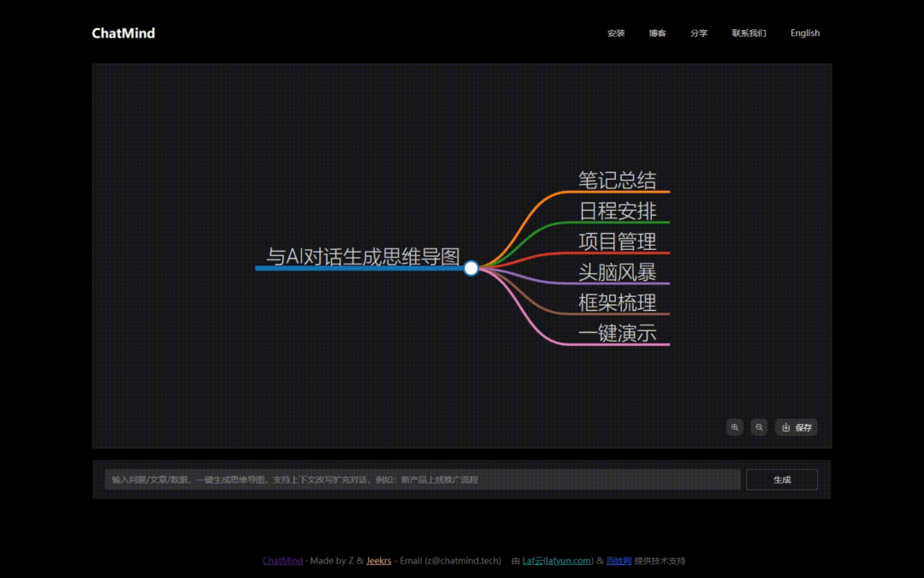The height and width of the screenshot is (578, 924).
Task: Open the 安装 menu item
Action: [x=616, y=33]
